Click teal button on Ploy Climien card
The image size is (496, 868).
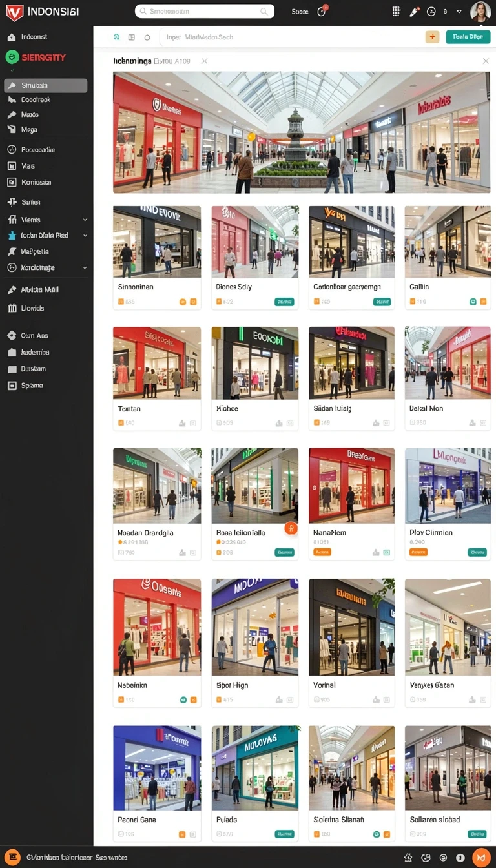tap(477, 552)
